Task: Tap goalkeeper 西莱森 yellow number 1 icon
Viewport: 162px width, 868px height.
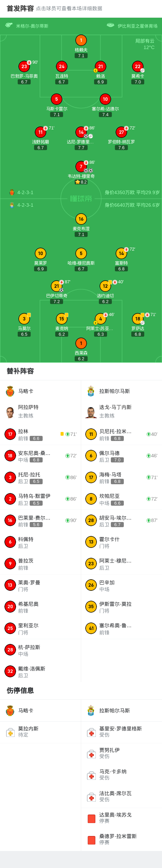Action: click(81, 343)
